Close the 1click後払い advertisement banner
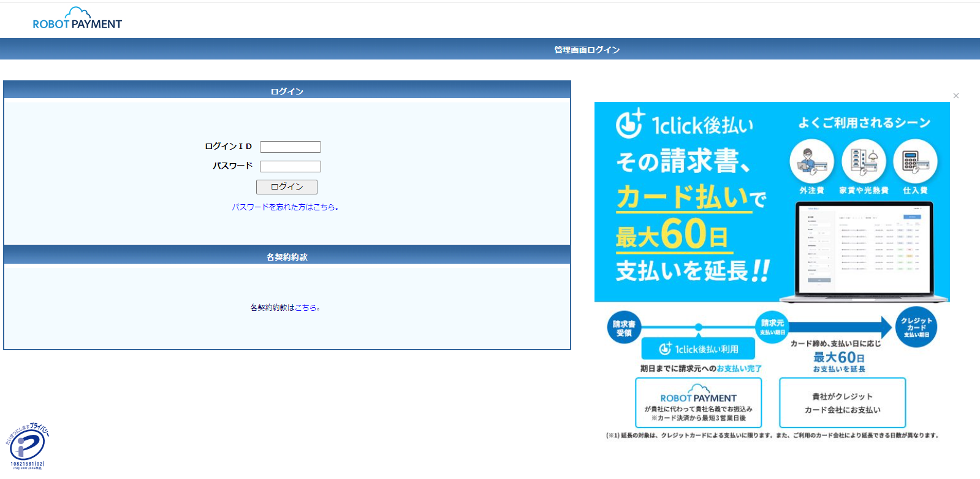 (x=956, y=96)
